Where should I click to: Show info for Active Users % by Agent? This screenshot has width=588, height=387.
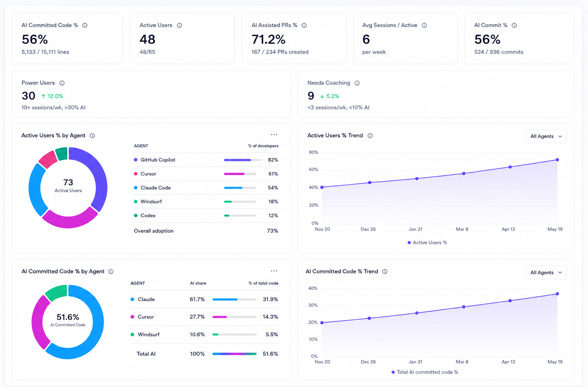point(92,136)
